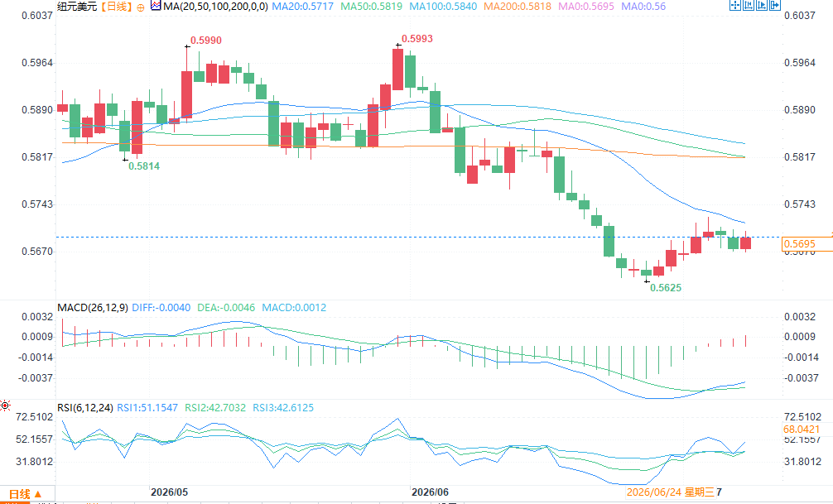Click the 0.5625 low price marker

pos(666,288)
